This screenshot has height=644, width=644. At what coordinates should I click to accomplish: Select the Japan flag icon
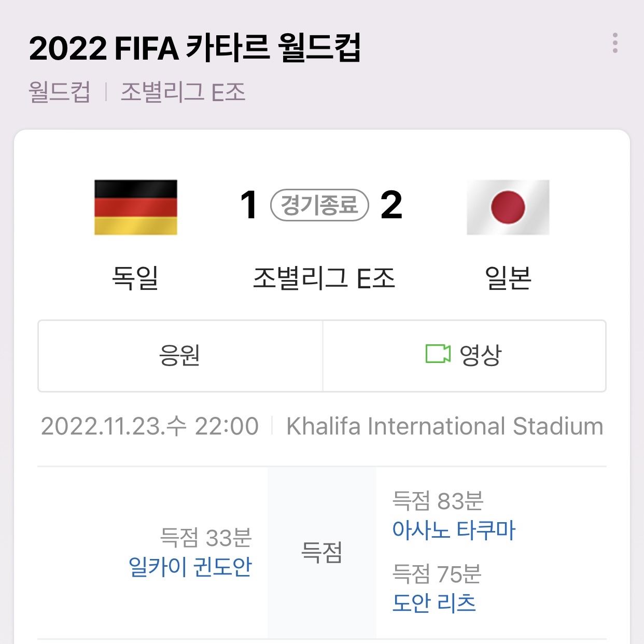[509, 207]
